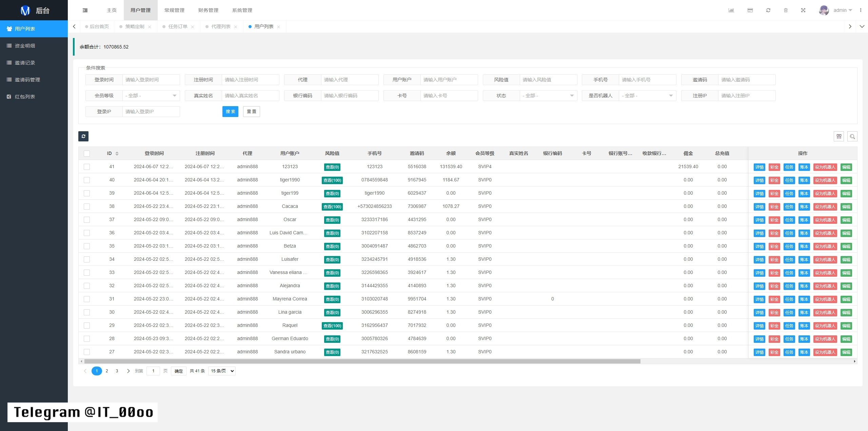Select 用户管理 top menu

pos(140,10)
